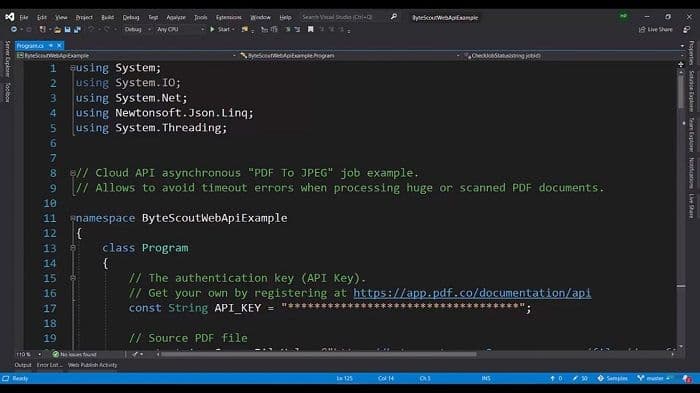This screenshot has height=393, width=700.
Task: Click the pin icon on Program.cs tab
Action: coord(51,46)
